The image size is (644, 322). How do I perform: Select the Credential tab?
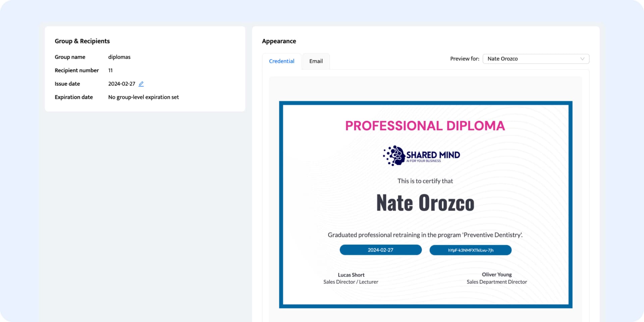click(x=281, y=61)
